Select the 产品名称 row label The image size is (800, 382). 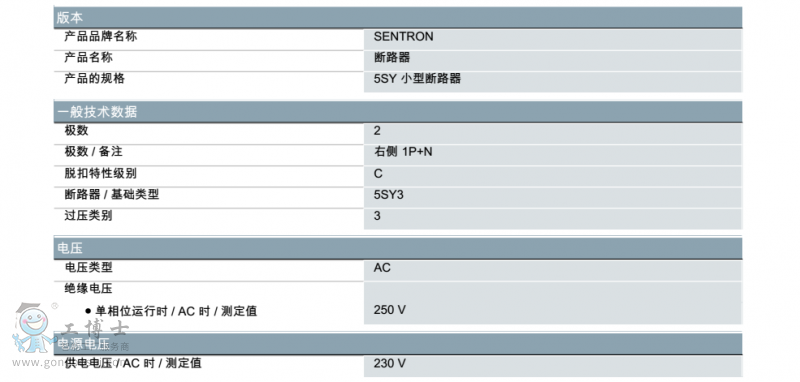tap(88, 58)
